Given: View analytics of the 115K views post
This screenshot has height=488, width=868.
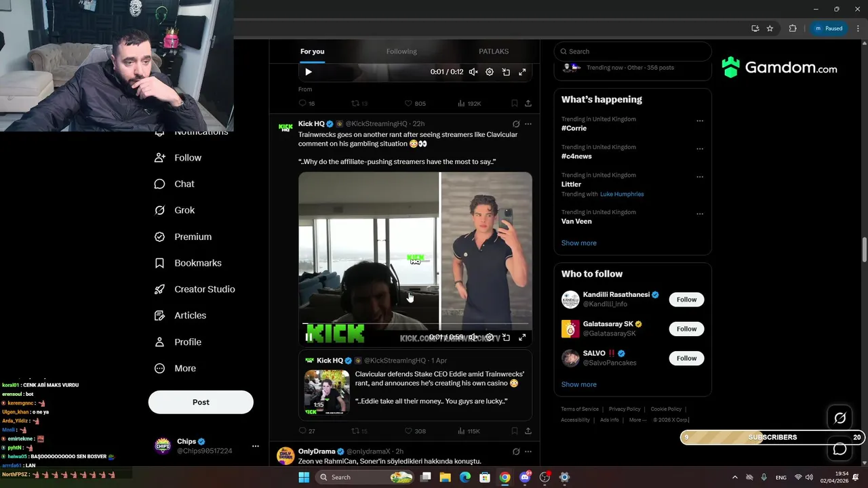Looking at the screenshot, I should (x=469, y=431).
